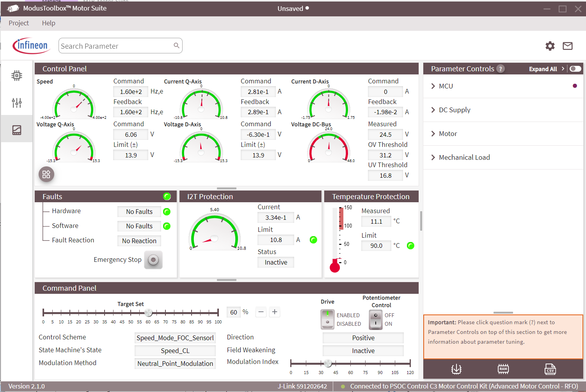The height and width of the screenshot is (392, 586).
Task: Click the search magnifier icon
Action: click(x=176, y=46)
